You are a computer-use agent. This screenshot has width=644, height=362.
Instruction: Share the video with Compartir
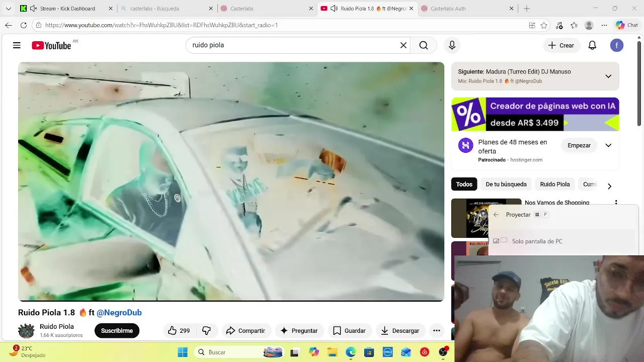tap(246, 330)
